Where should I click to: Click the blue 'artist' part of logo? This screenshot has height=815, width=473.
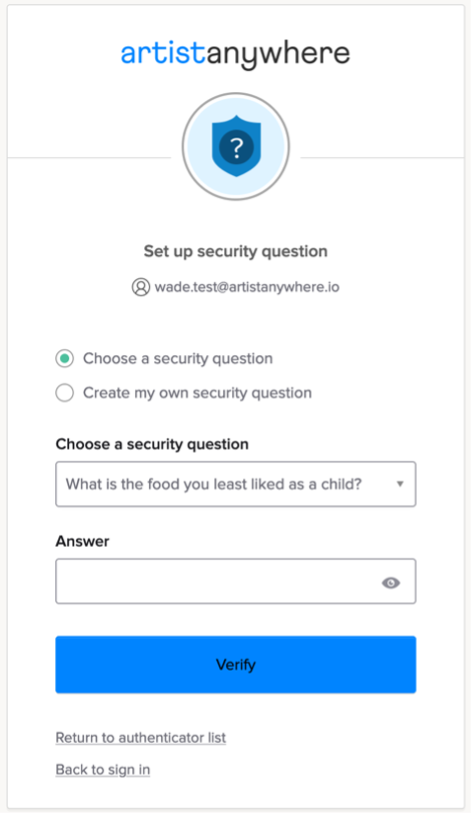pos(163,53)
